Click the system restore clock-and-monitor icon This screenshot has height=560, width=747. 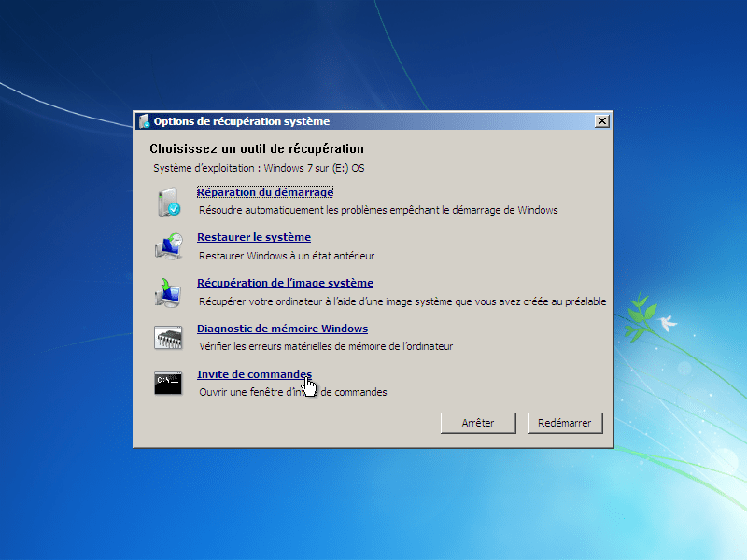pos(168,246)
